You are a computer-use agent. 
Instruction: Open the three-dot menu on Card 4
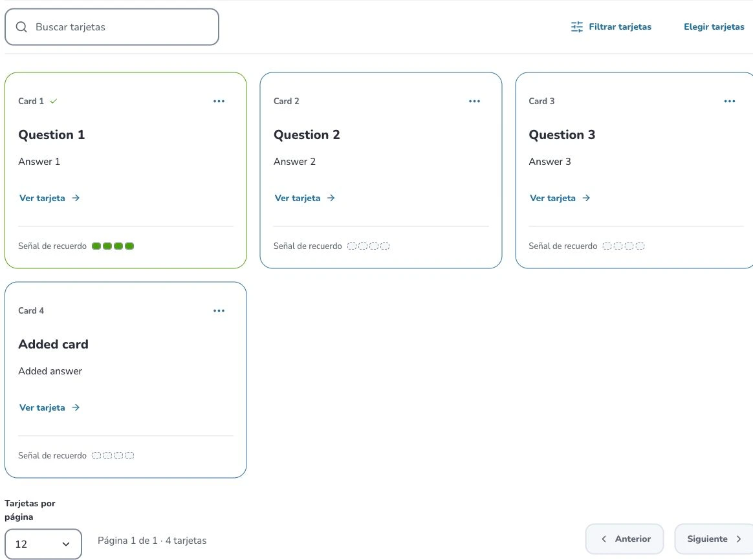tap(219, 311)
